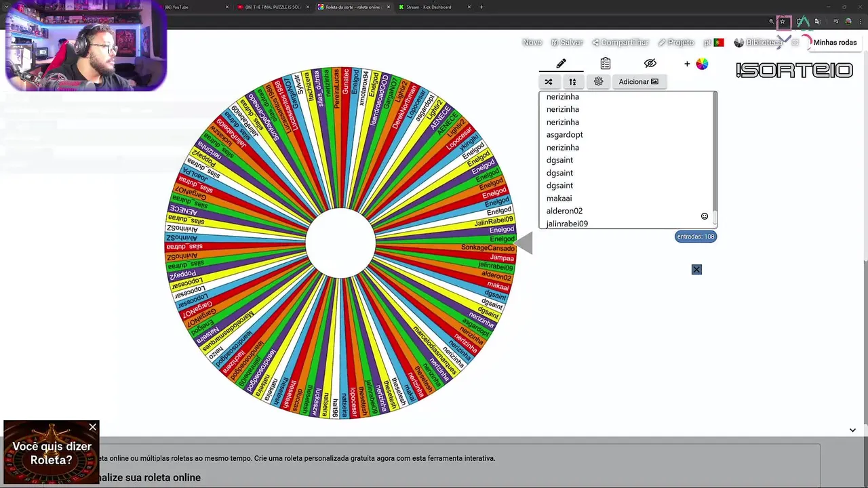Click the emoji smiley icon in entries box
868x488 pixels.
(705, 216)
